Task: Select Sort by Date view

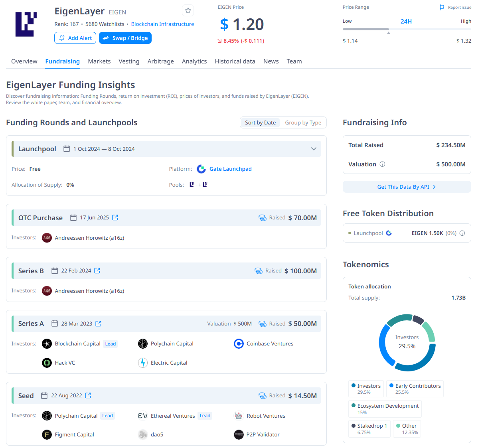Action: pos(260,122)
